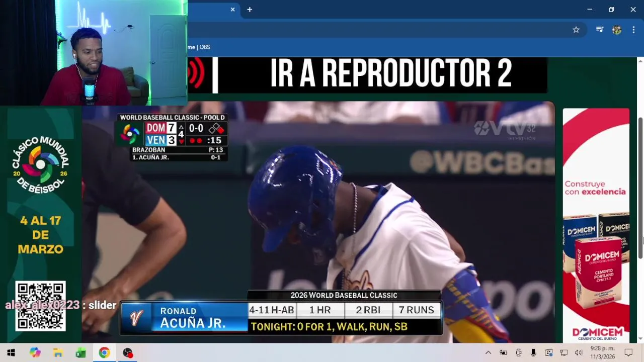Click the streamer webcam overlay
Viewport: 644px width, 362px height.
pyautogui.click(x=94, y=53)
